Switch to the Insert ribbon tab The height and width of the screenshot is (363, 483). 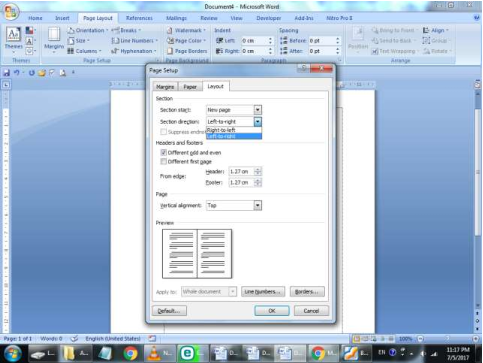point(62,18)
